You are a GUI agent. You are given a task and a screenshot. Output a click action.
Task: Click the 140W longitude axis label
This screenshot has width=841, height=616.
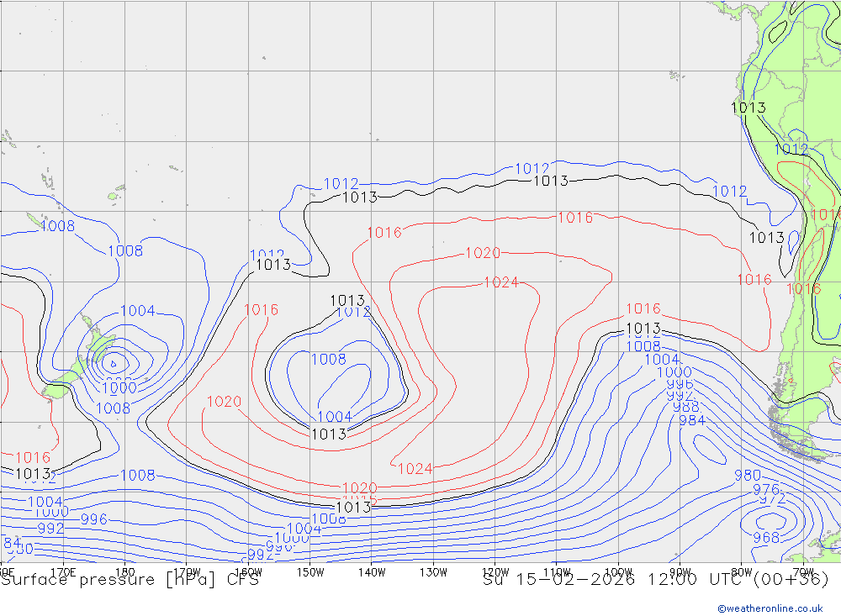372,572
